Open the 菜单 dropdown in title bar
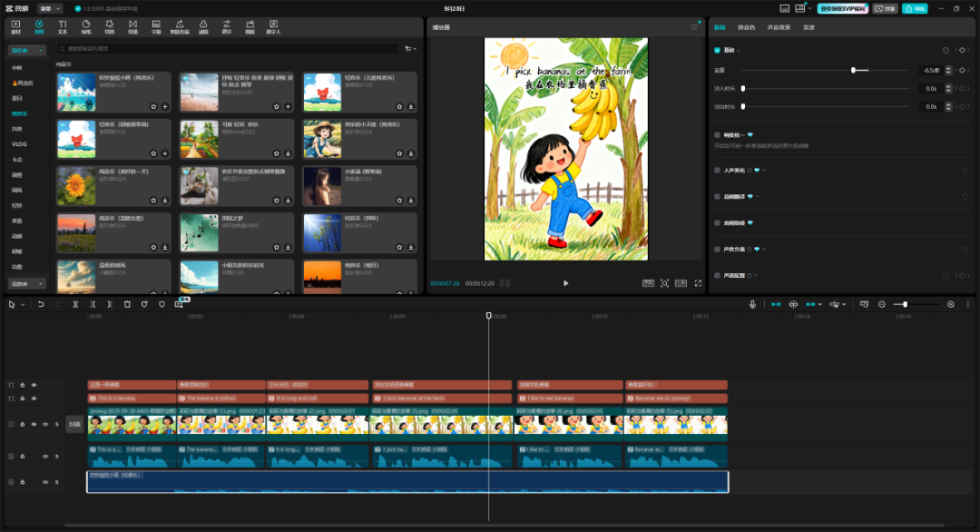The width and height of the screenshot is (980, 532). coord(50,8)
